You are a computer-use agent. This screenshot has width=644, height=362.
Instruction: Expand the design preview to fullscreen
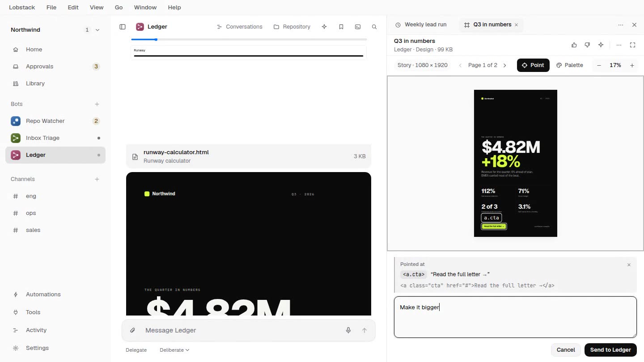point(632,45)
